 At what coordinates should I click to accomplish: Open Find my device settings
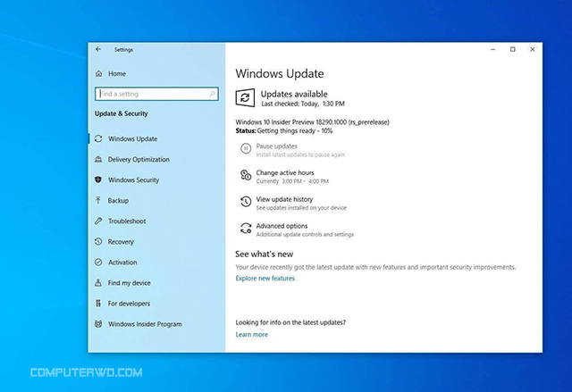129,283
